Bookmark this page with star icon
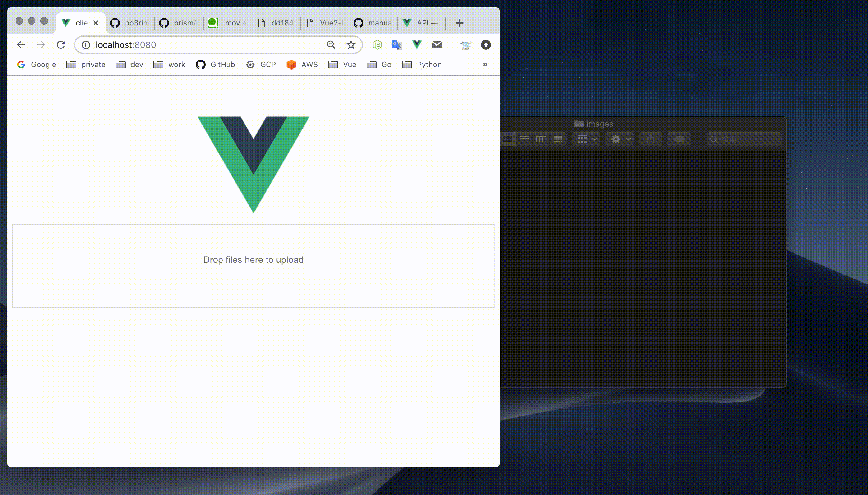868x495 pixels. [351, 44]
